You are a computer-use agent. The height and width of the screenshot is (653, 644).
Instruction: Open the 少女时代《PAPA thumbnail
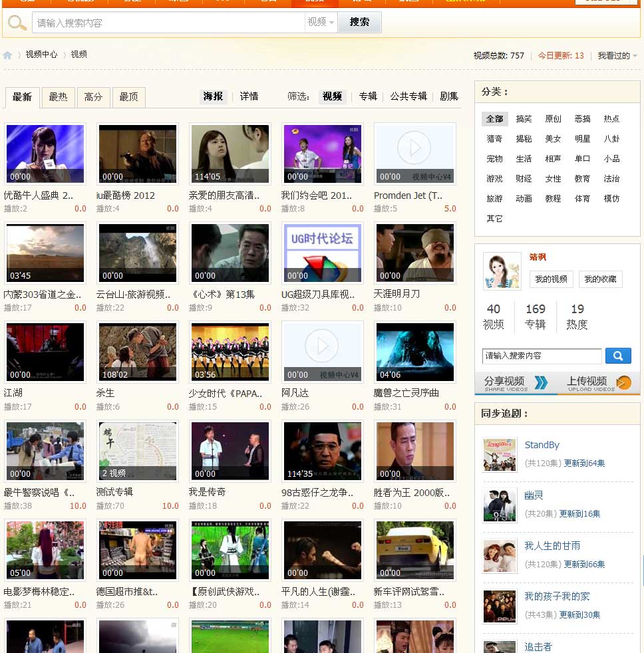point(230,352)
